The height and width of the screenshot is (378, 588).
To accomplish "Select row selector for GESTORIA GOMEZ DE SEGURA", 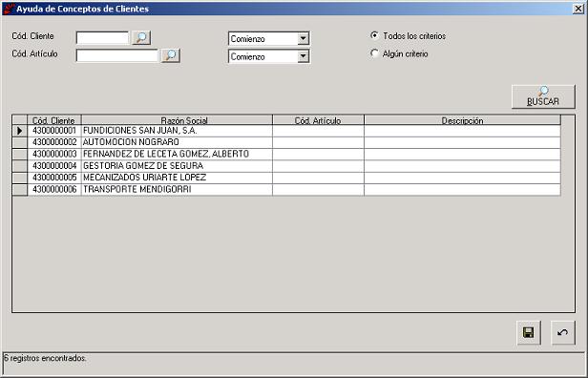I will click(x=19, y=166).
